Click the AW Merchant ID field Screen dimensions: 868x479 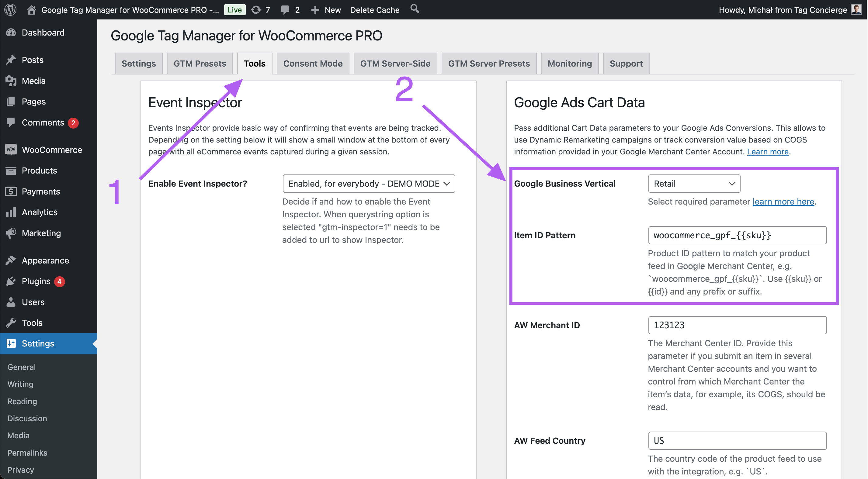pos(737,325)
